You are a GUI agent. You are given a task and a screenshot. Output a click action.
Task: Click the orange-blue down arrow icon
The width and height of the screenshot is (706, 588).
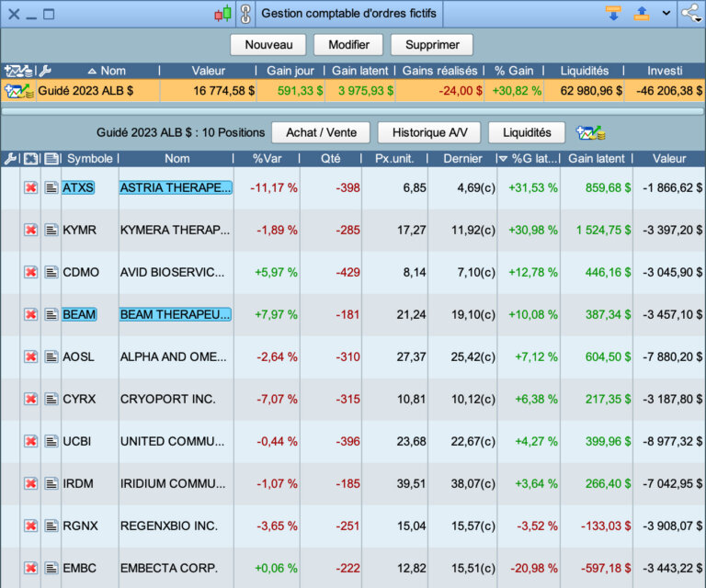(x=613, y=14)
